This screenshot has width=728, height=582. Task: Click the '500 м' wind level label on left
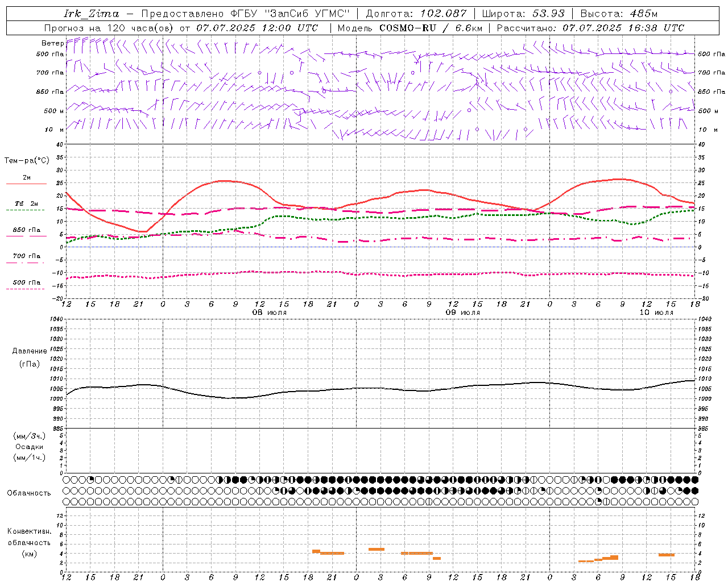54,111
